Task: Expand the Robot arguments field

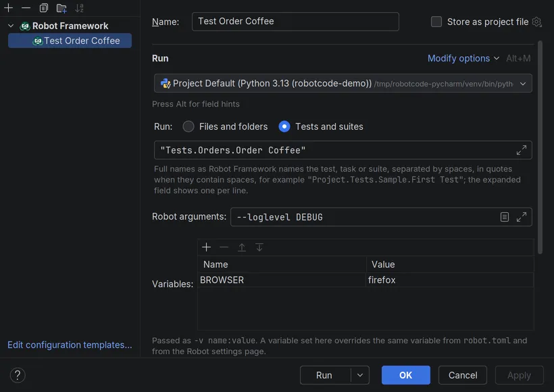Action: (x=522, y=217)
